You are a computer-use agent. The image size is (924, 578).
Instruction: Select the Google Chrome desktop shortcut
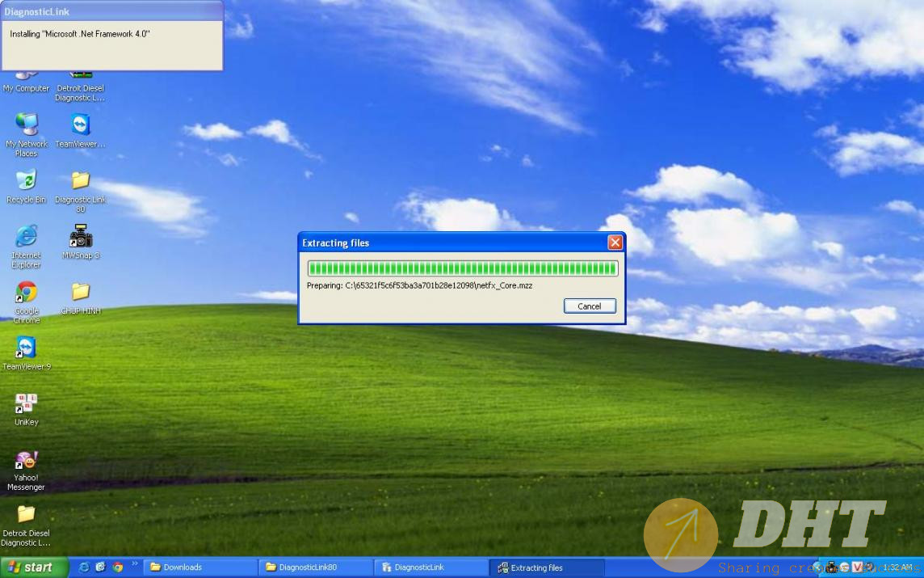tap(26, 293)
